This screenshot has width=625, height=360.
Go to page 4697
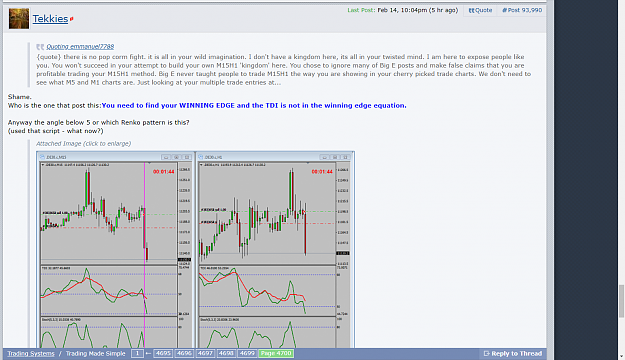[205, 354]
